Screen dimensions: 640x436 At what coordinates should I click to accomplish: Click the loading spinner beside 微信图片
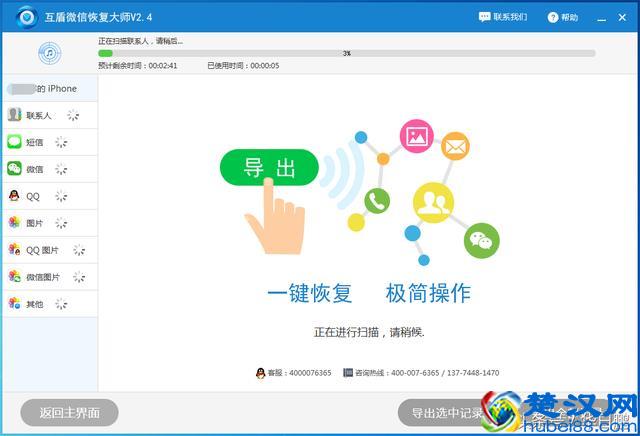(x=79, y=277)
